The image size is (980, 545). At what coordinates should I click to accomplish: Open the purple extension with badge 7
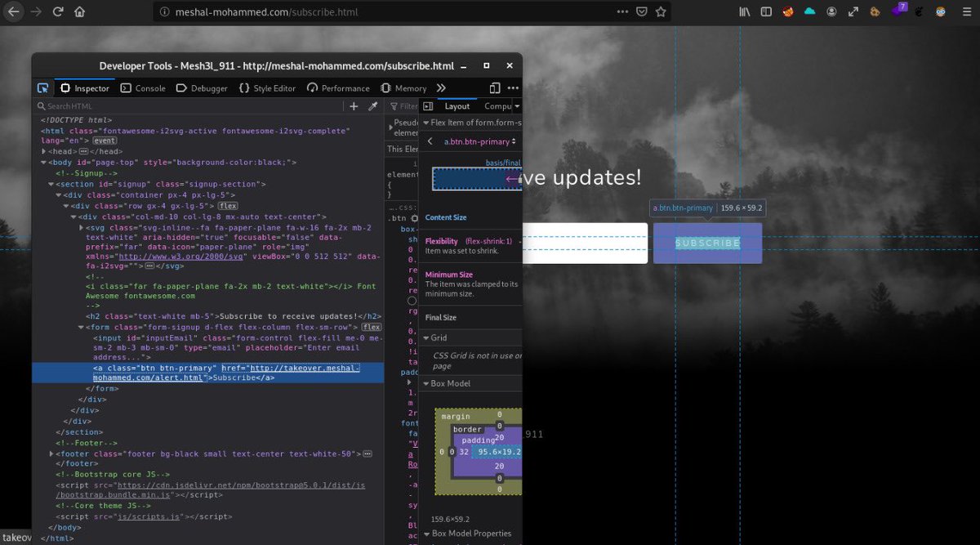tap(898, 11)
